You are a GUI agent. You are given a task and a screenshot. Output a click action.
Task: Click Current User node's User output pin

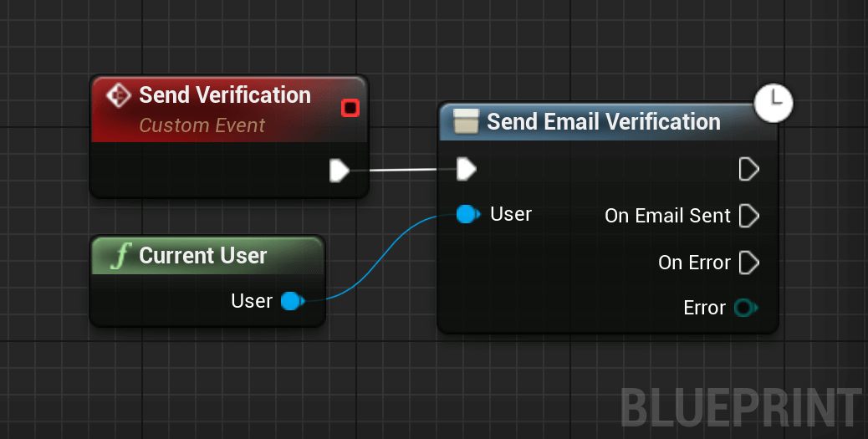pyautogui.click(x=293, y=301)
